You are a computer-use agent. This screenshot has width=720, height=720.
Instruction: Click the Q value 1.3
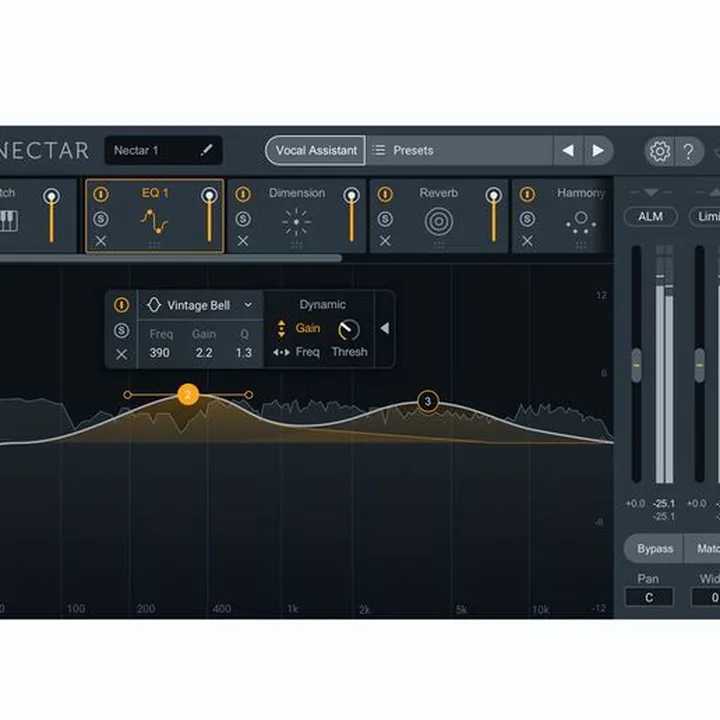coord(244,353)
